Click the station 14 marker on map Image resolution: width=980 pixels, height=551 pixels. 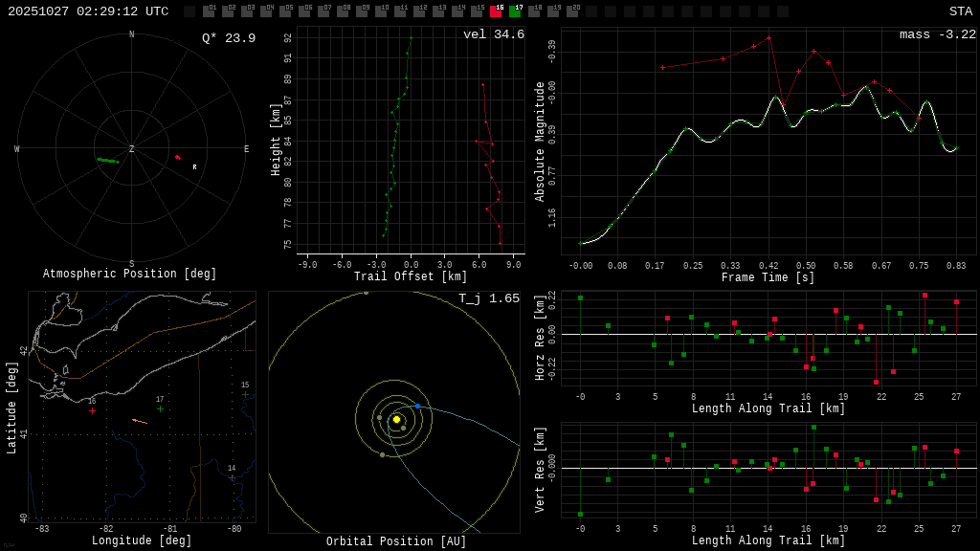pos(232,477)
